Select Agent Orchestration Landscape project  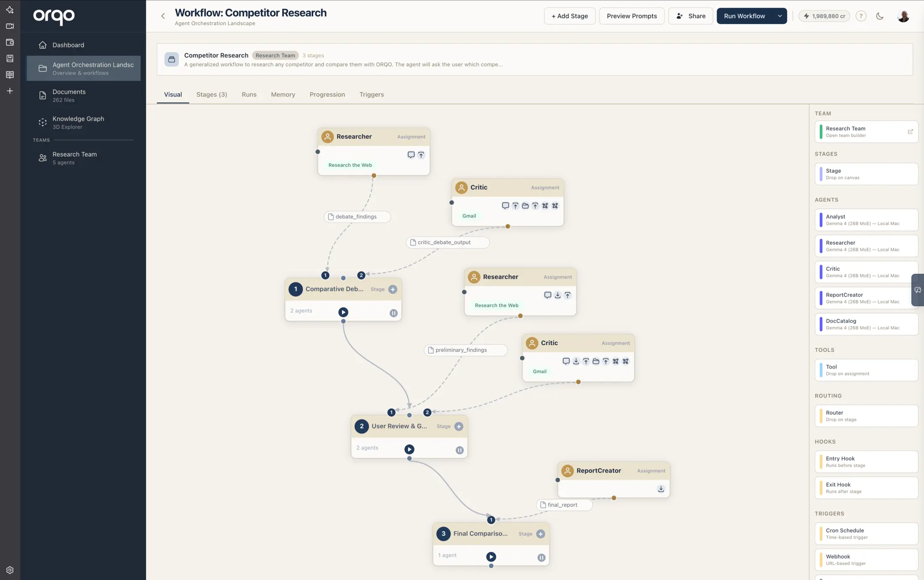click(84, 68)
